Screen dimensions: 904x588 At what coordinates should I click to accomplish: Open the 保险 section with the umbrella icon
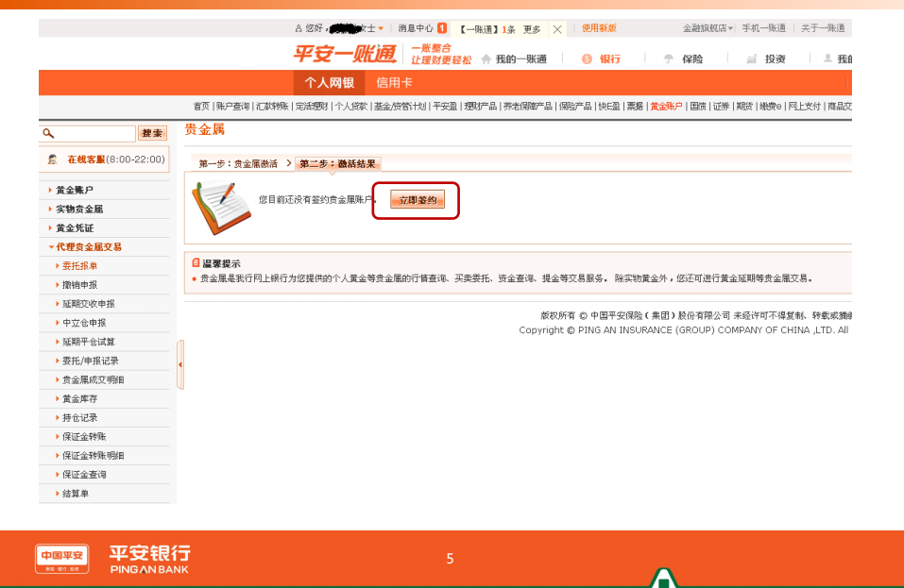(684, 59)
